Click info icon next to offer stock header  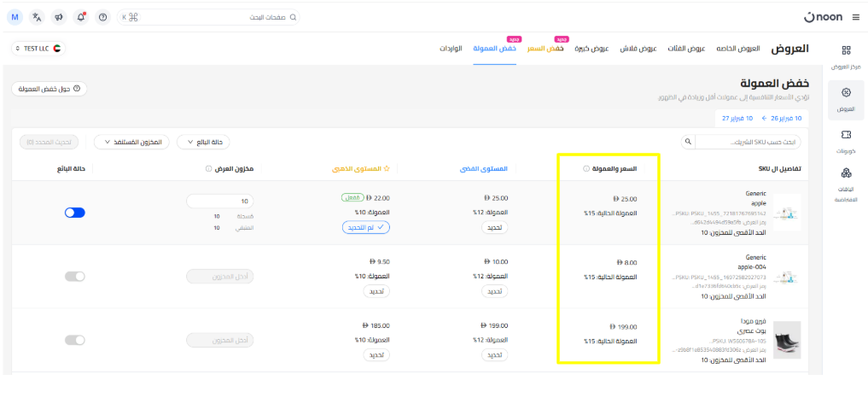click(209, 169)
